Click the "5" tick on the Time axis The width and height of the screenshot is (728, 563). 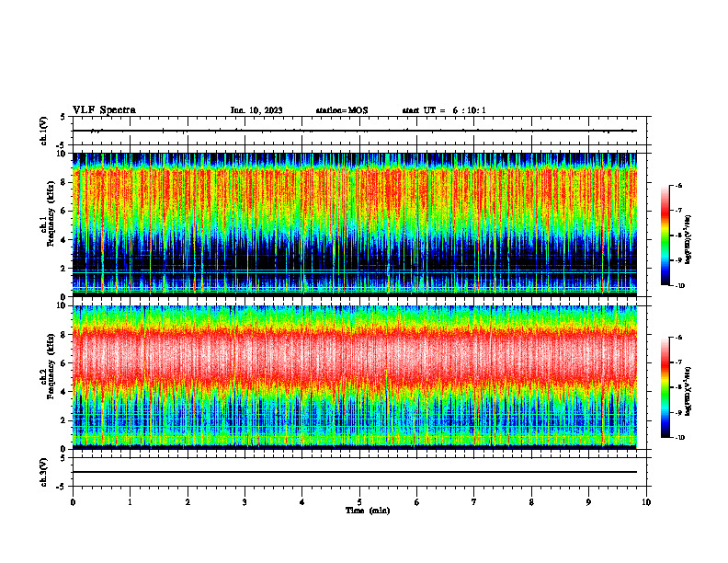tap(359, 502)
